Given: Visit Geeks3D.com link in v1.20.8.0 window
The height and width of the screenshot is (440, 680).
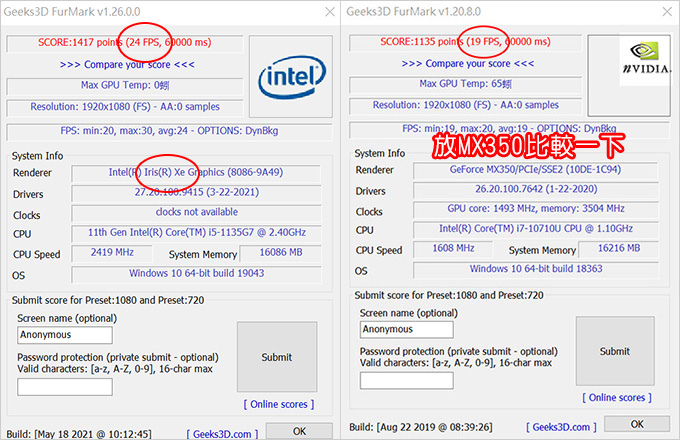Looking at the screenshot, I should pyautogui.click(x=561, y=427).
